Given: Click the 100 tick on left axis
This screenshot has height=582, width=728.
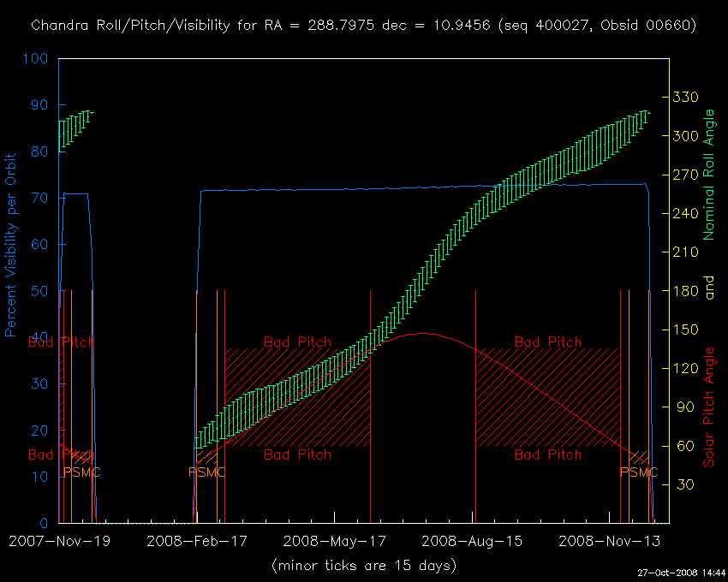Looking at the screenshot, I should 38,59.
